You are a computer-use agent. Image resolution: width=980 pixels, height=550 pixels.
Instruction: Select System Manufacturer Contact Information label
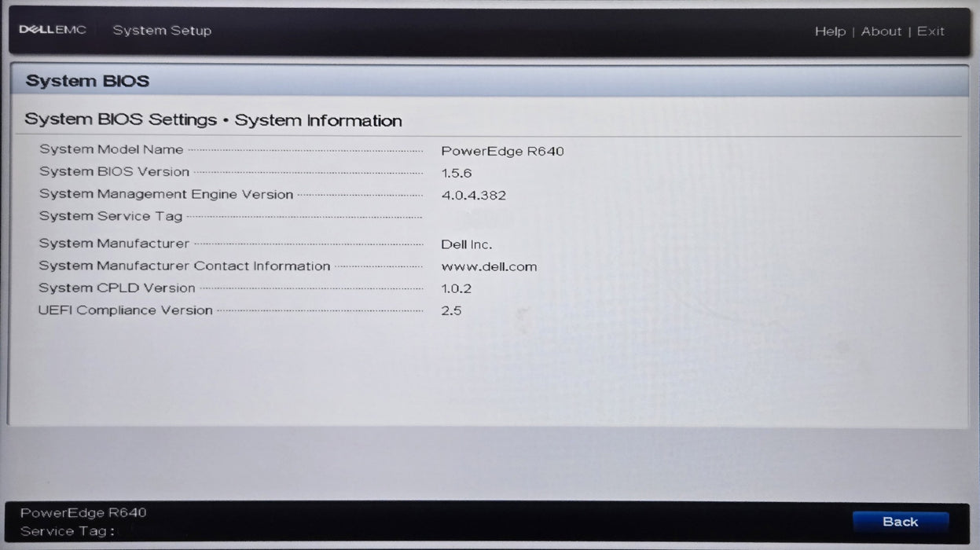click(x=185, y=266)
